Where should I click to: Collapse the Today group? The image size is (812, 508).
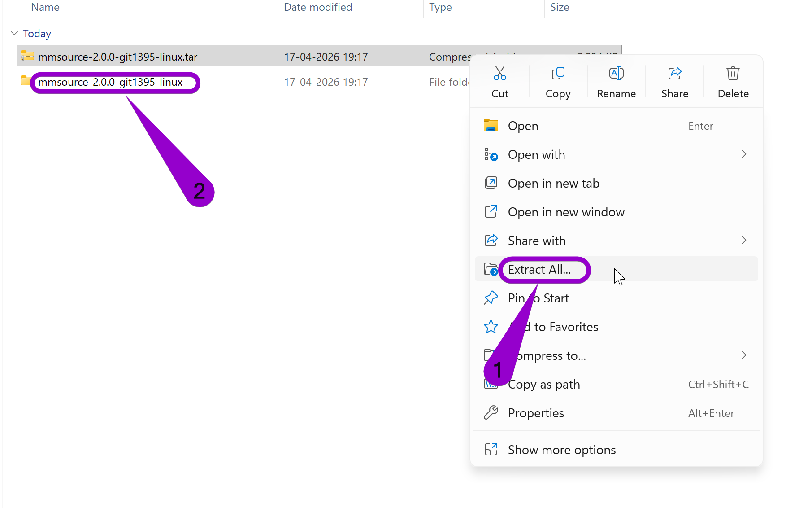coord(14,33)
